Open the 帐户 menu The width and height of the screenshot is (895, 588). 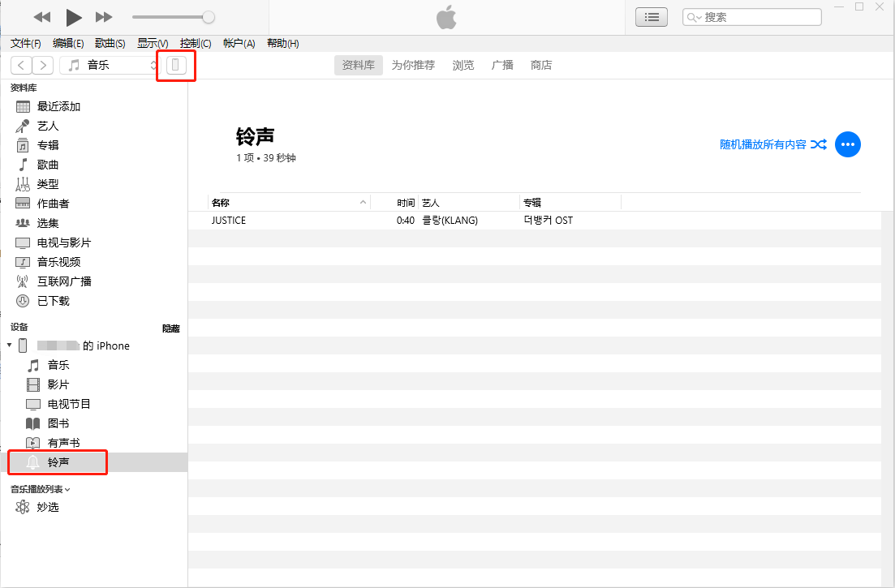coord(239,43)
